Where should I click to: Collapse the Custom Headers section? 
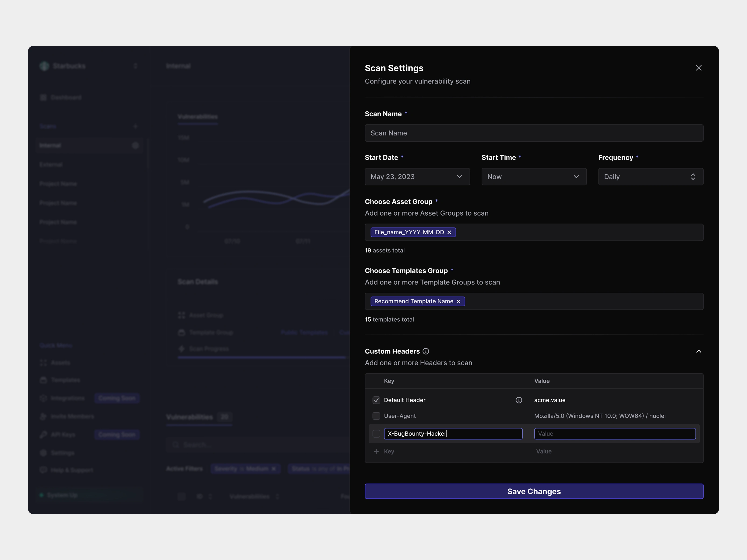[x=698, y=351]
